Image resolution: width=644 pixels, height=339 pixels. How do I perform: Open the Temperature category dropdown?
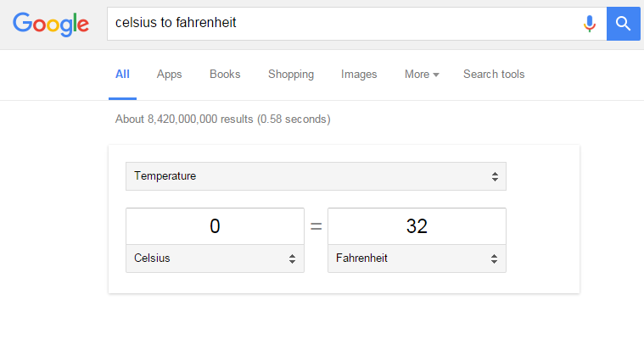point(316,176)
